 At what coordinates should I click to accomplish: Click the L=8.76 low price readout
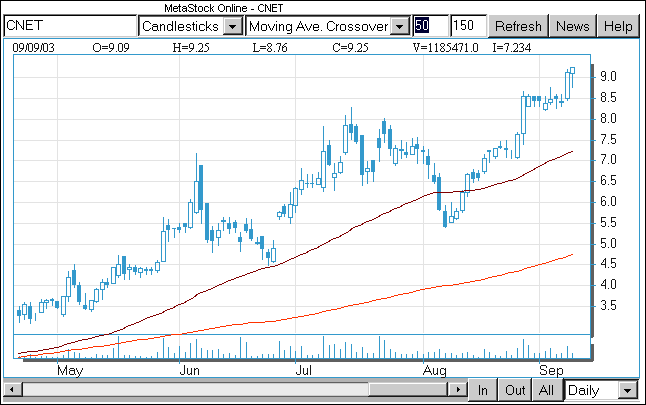(x=270, y=48)
